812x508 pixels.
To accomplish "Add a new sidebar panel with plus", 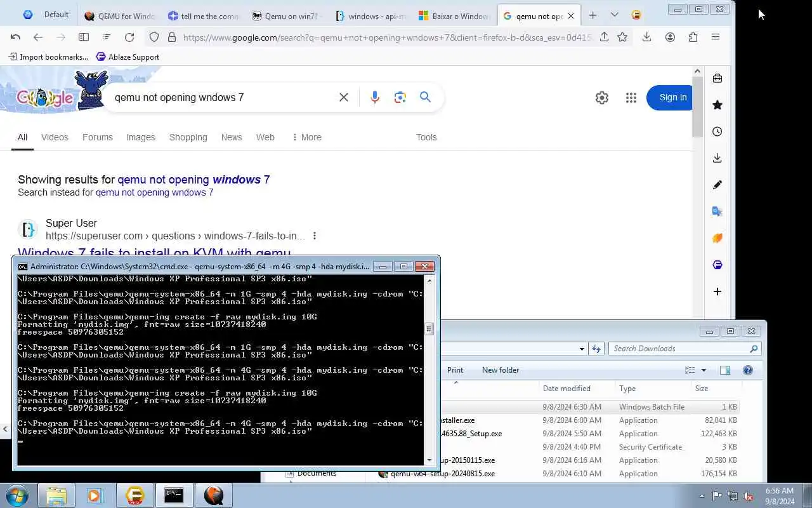I will click(x=717, y=291).
